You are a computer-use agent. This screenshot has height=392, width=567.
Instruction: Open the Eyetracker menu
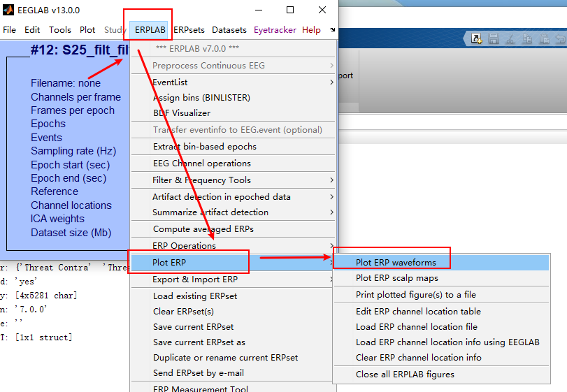(x=275, y=29)
